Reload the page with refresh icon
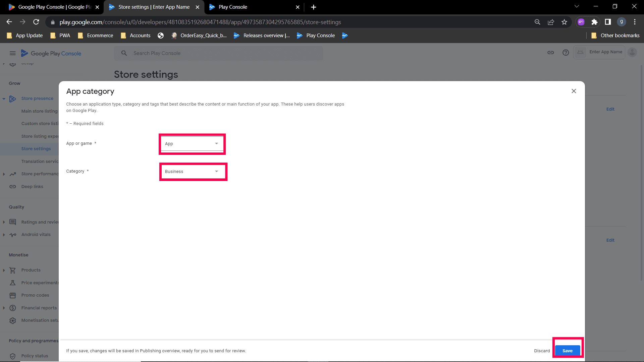This screenshot has height=362, width=644. [x=36, y=22]
